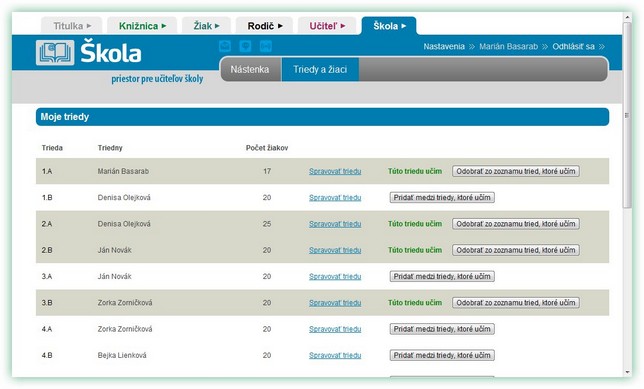Open the Marián Basarab profile link

508,46
